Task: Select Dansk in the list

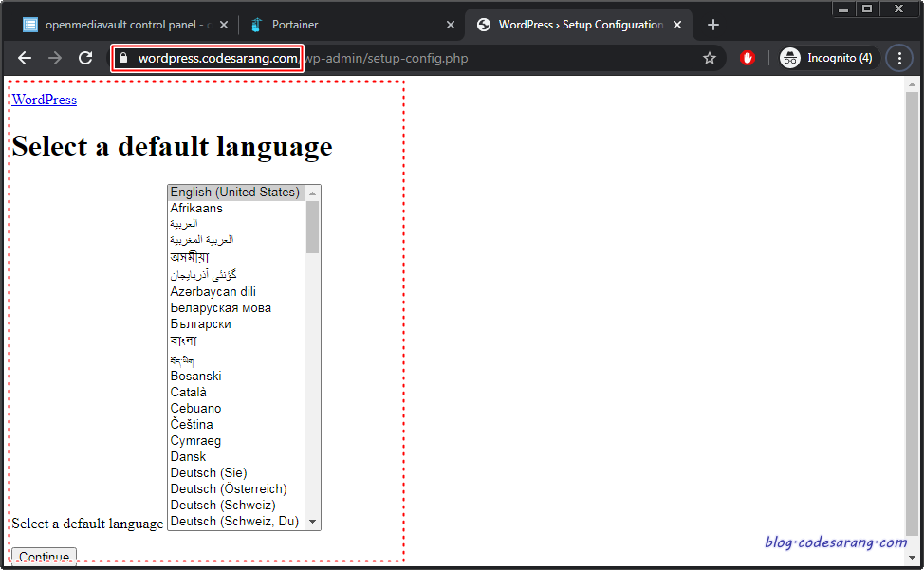Action: coord(235,456)
